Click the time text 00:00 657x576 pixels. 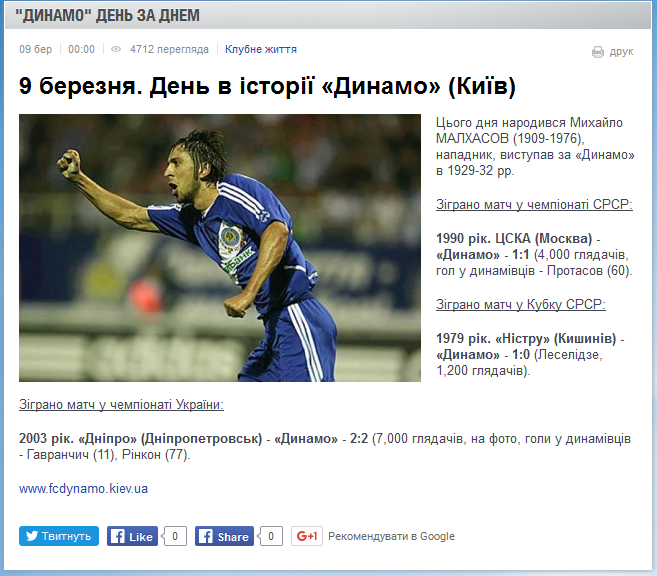click(x=81, y=49)
